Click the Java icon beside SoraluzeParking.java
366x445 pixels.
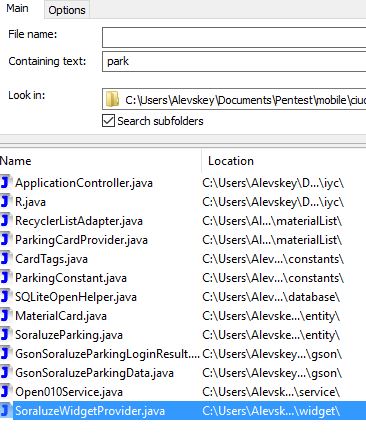click(6, 335)
